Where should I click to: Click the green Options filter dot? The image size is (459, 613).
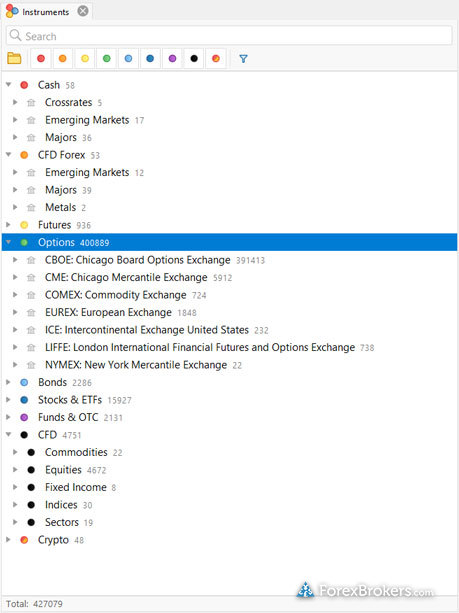click(106, 59)
